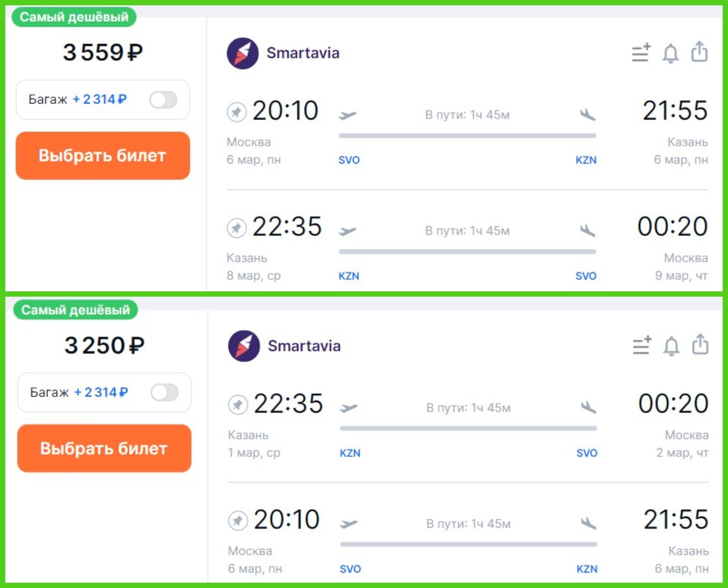Pin the 22:35 Kazan flight, top ticket
The height and width of the screenshot is (588, 728).
coord(237,228)
